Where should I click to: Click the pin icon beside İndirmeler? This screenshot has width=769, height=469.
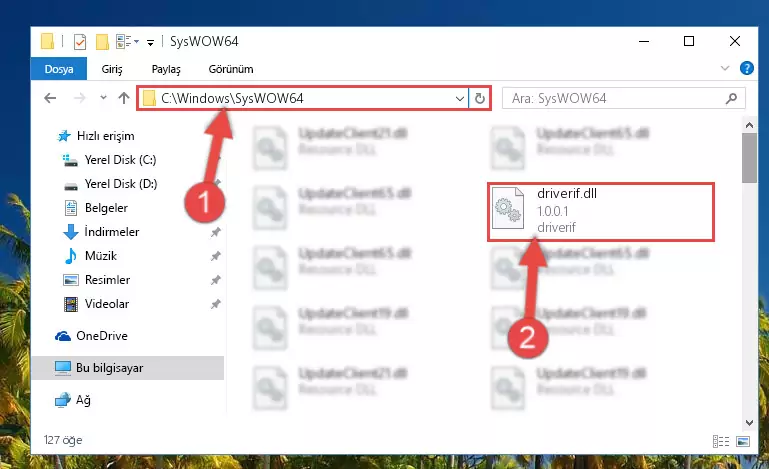[215, 232]
